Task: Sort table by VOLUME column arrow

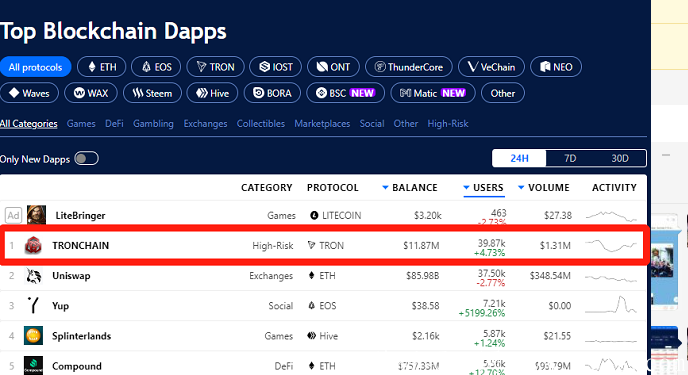Action: tap(521, 188)
